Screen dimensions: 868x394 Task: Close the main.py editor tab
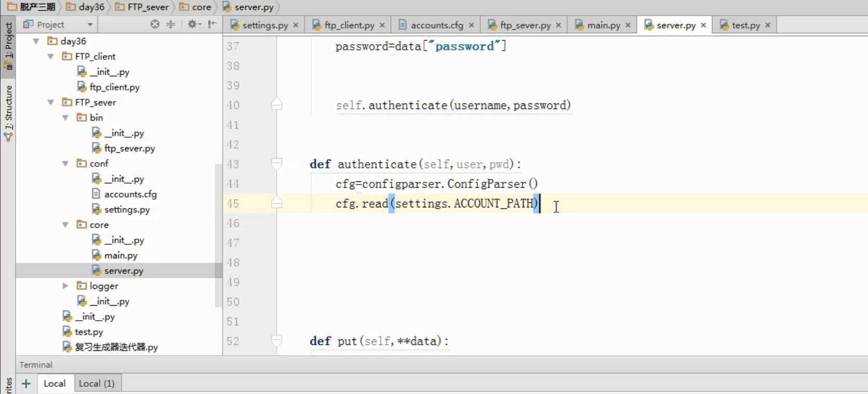pyautogui.click(x=628, y=25)
